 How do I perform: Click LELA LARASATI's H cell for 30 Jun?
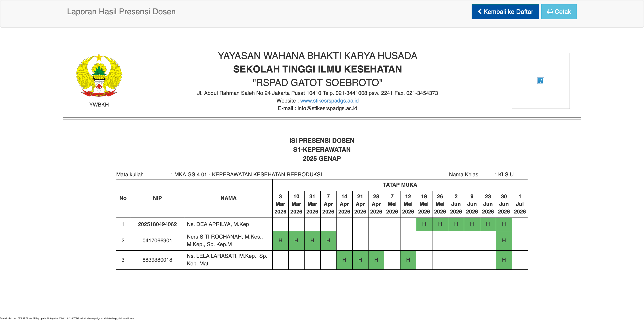click(x=504, y=260)
